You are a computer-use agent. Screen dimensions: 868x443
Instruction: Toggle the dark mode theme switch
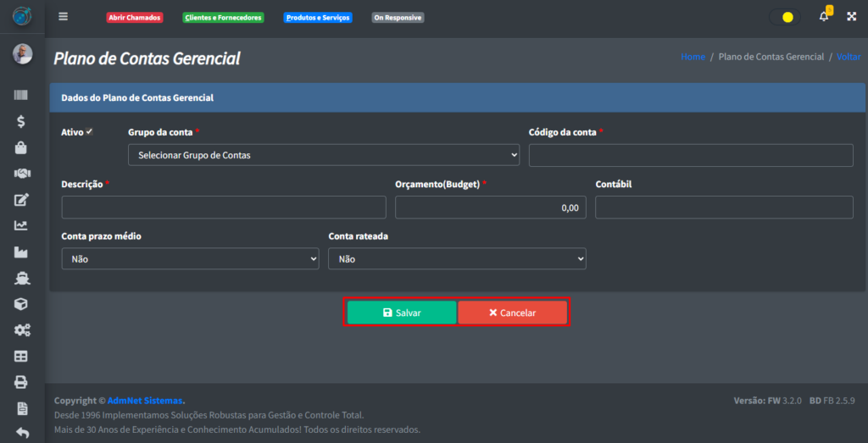tap(785, 17)
